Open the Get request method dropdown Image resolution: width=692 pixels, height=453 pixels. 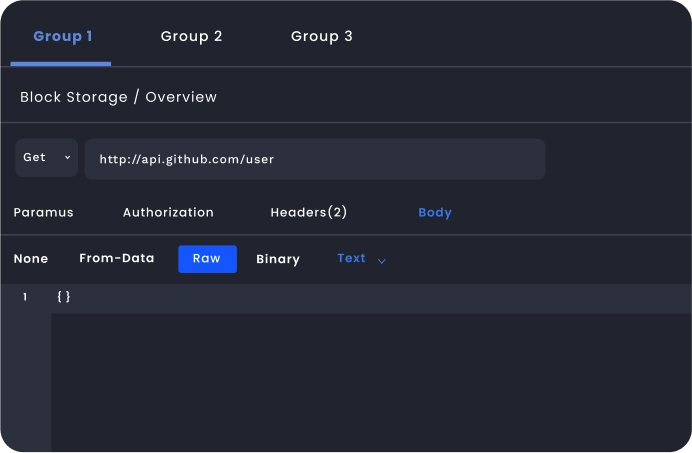click(x=47, y=158)
